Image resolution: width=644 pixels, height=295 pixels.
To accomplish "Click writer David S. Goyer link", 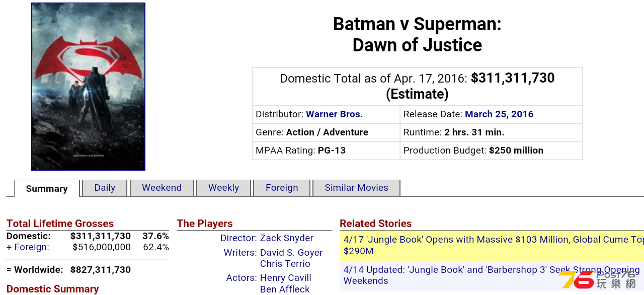I will point(291,253).
